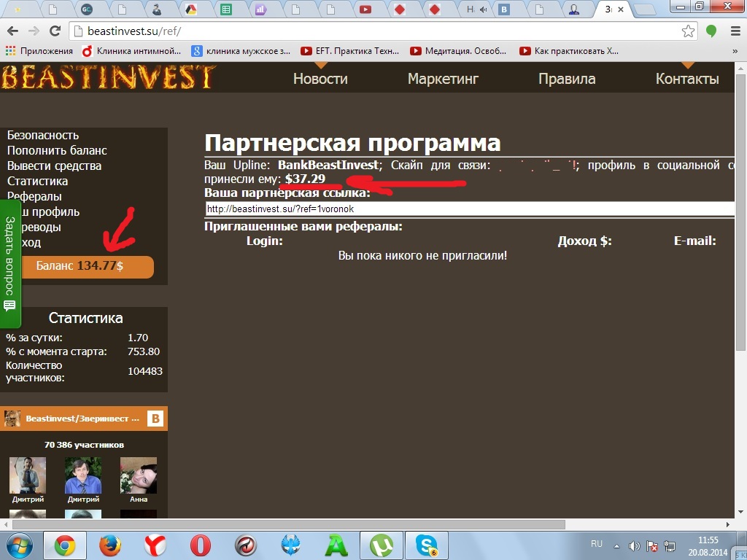This screenshot has width=747, height=560.
Task: Launch Yandex Browser from the taskbar
Action: click(x=155, y=545)
